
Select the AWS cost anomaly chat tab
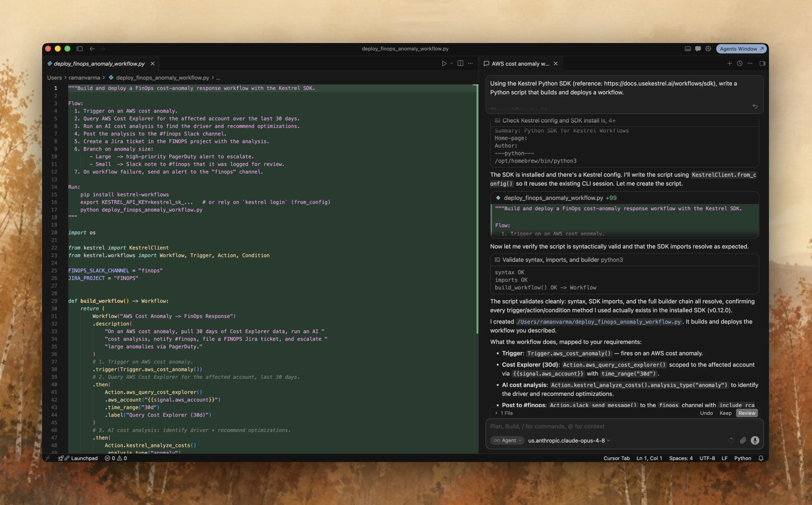(x=520, y=63)
